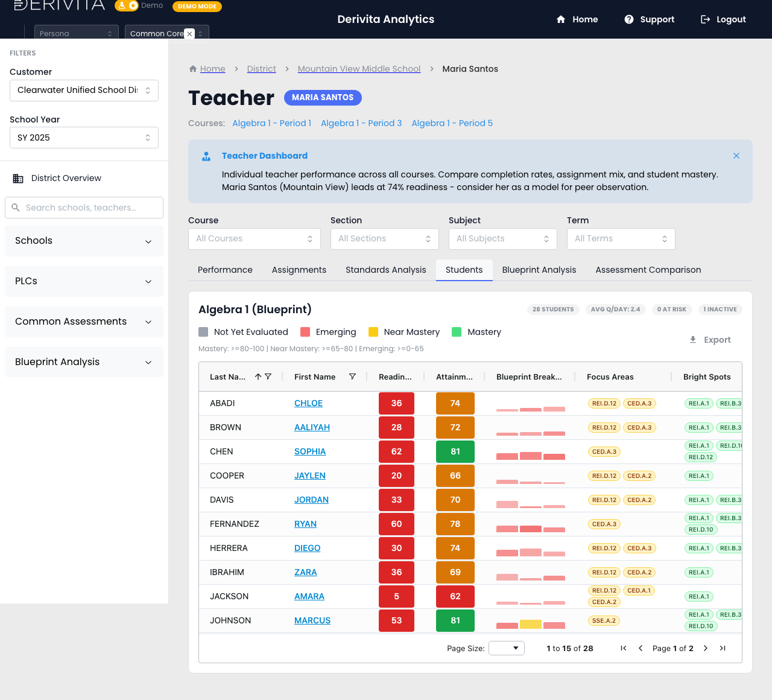
Task: Open student link CHLOE
Action: coord(308,403)
